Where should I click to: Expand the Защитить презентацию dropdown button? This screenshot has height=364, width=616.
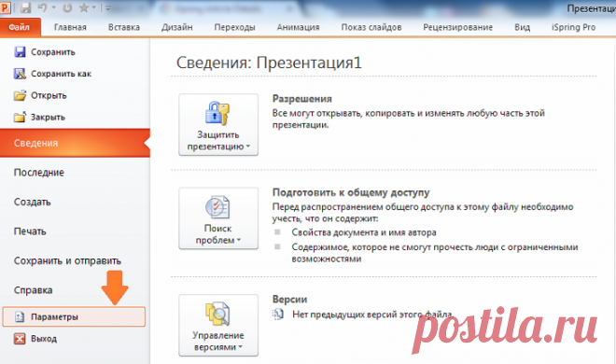(x=218, y=124)
